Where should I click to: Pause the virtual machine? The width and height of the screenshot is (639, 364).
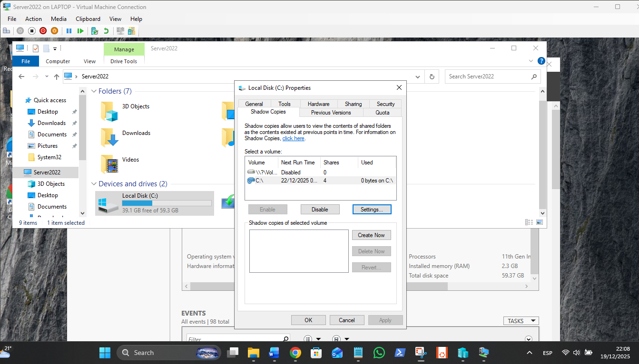pyautogui.click(x=69, y=31)
